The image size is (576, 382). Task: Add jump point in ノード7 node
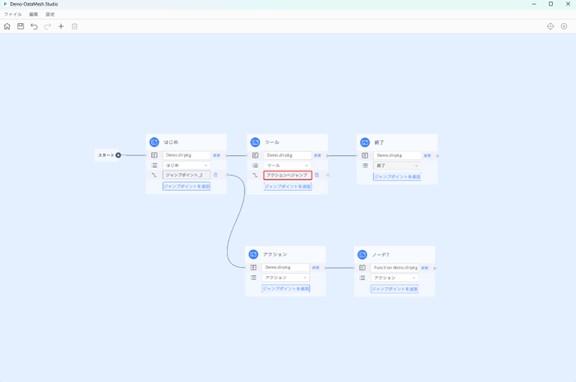[x=395, y=289]
